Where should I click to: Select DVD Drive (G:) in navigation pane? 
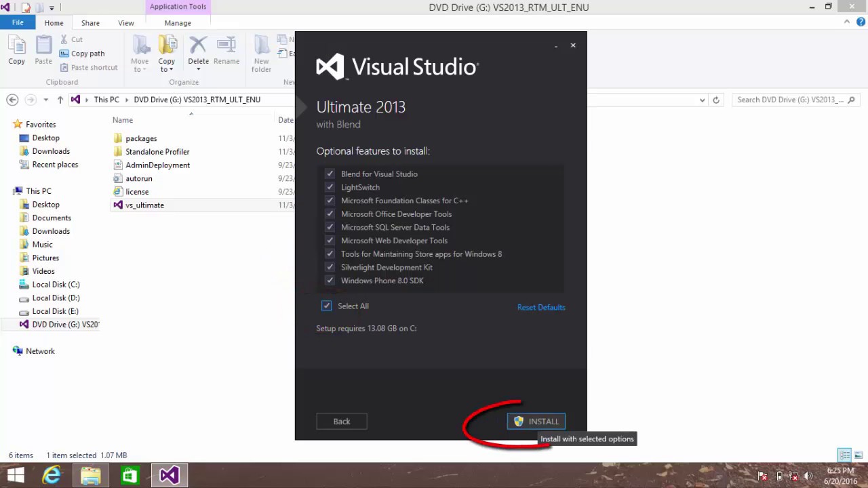point(65,325)
